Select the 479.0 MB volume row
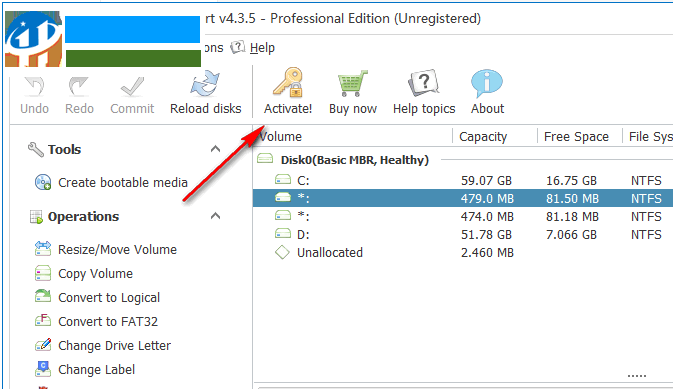The width and height of the screenshot is (673, 389). [463, 198]
